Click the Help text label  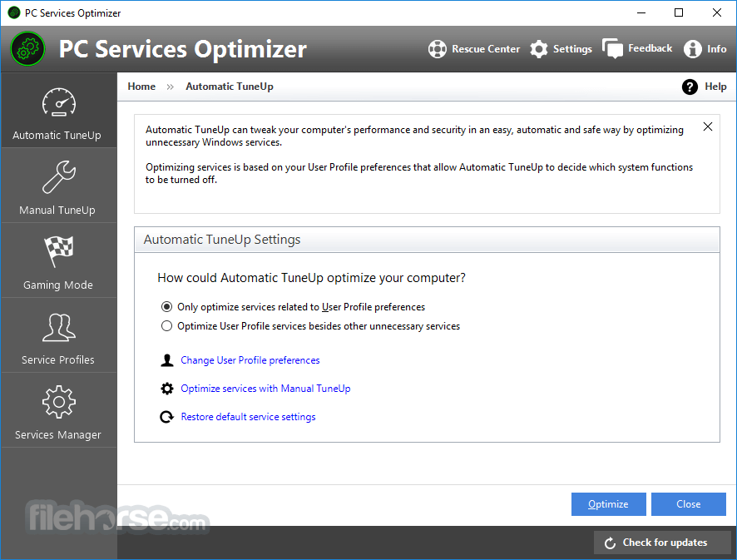[715, 87]
